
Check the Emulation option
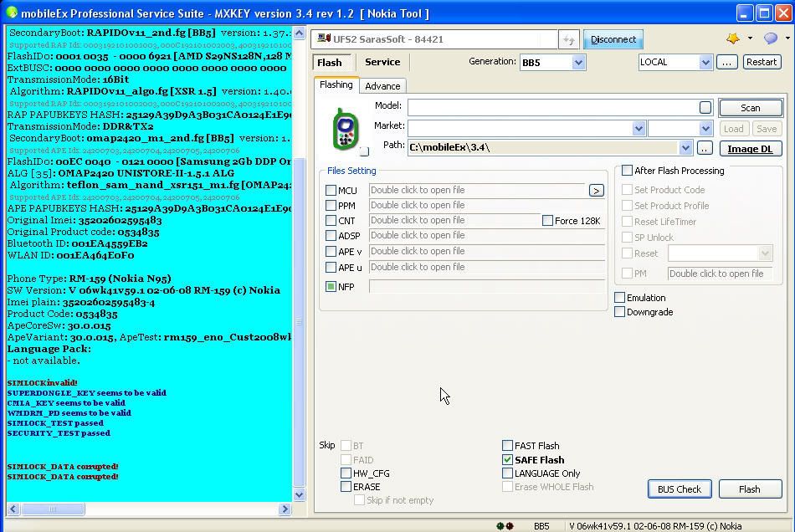[x=619, y=298]
